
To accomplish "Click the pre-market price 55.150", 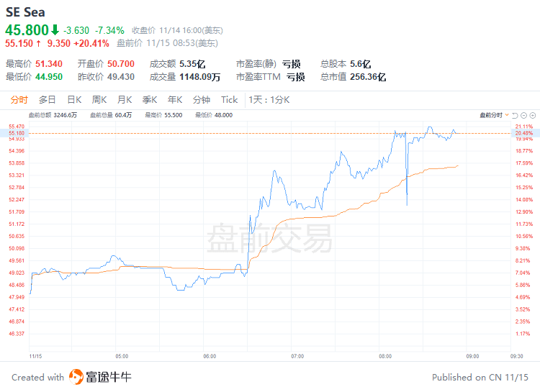I will coord(19,43).
